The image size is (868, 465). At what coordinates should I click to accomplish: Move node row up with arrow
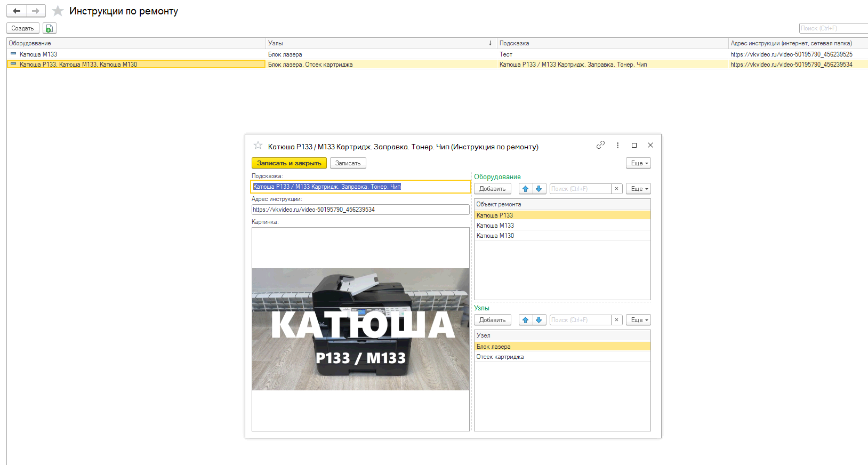pos(526,320)
